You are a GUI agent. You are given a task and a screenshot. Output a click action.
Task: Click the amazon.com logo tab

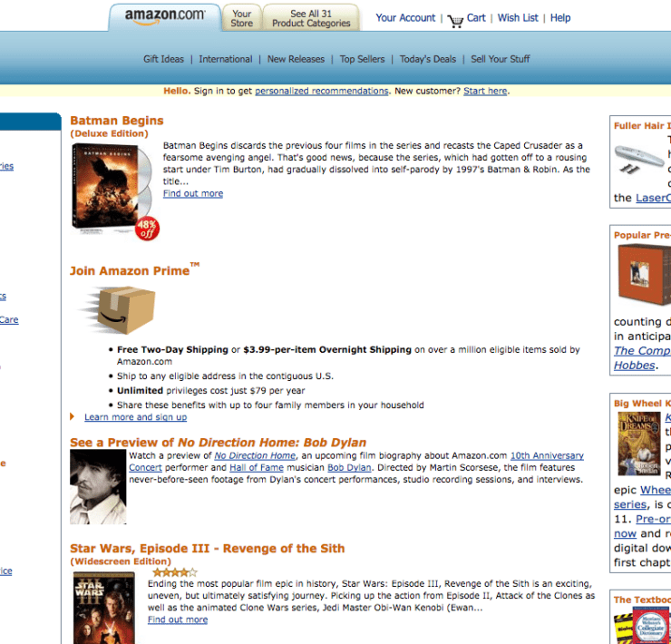pos(165,17)
